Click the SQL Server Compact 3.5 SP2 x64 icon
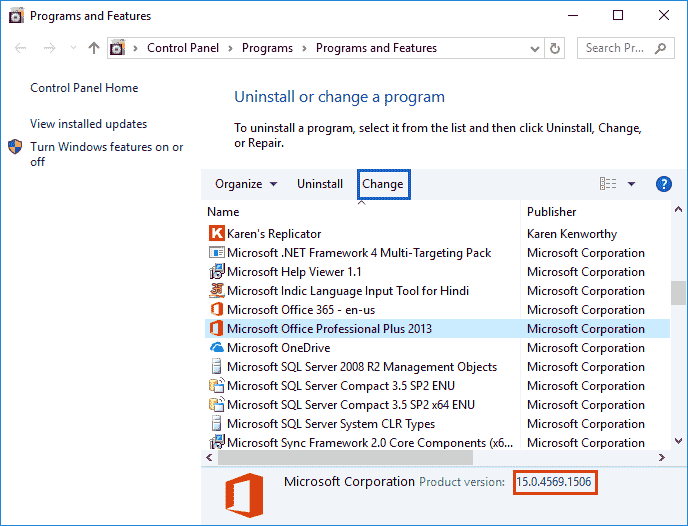Screen dimensions: 688x526 tap(216, 404)
